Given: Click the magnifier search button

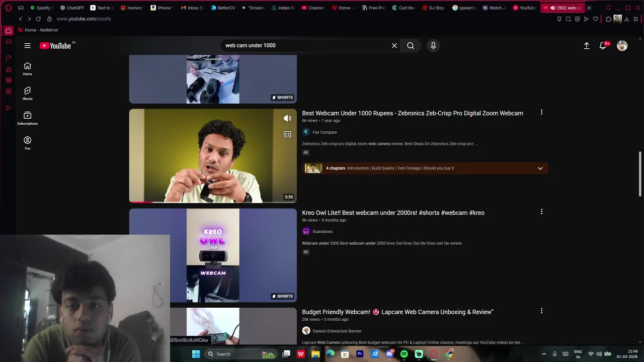Looking at the screenshot, I should coord(411,45).
